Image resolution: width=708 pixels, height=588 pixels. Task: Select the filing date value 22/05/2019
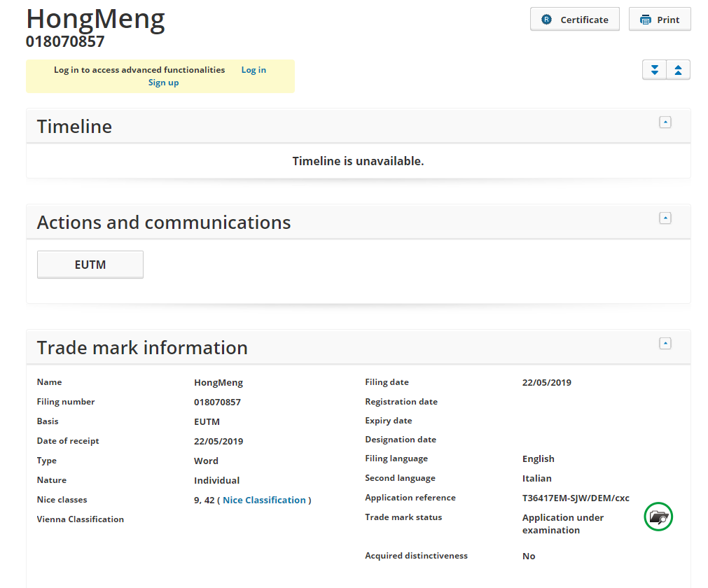tap(547, 383)
